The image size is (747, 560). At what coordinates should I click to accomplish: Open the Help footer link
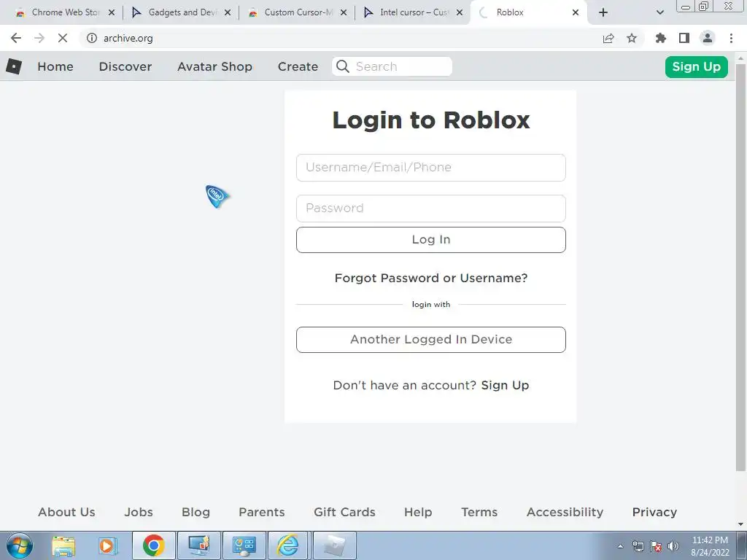pyautogui.click(x=418, y=512)
